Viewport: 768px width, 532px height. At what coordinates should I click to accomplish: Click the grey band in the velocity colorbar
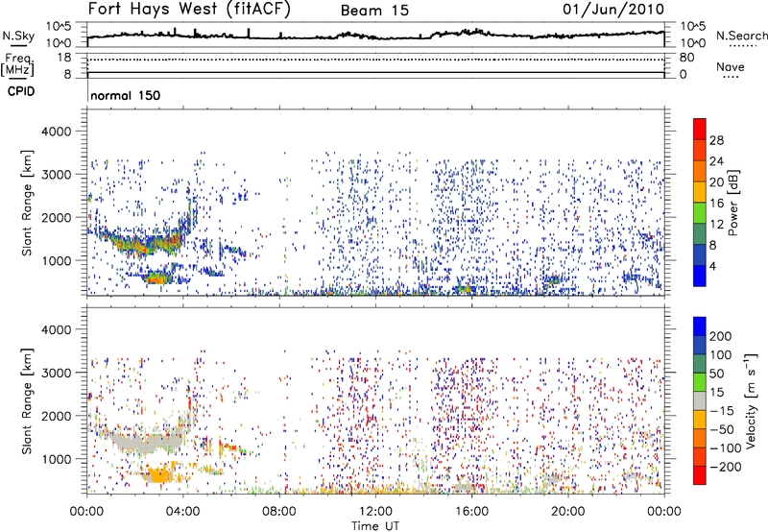700,401
